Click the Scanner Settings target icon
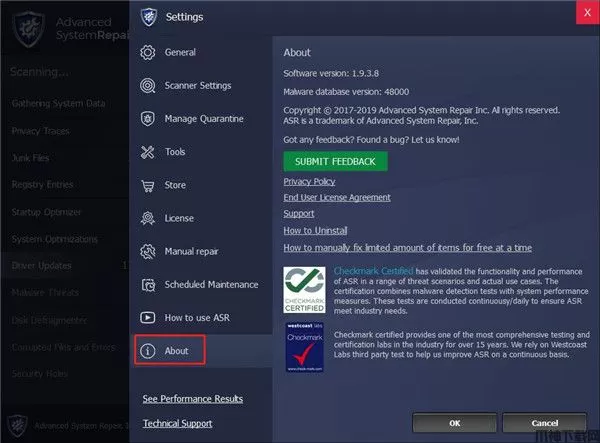This screenshot has width=600, height=443. coord(148,86)
